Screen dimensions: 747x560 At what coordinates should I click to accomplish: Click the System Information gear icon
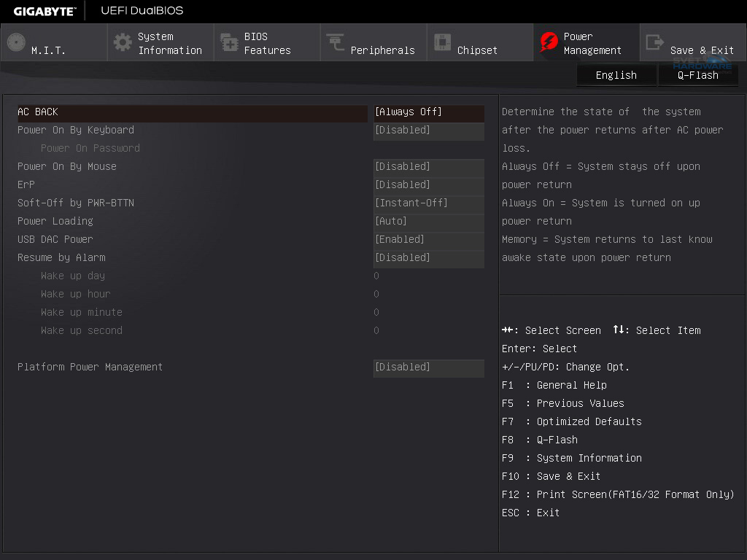tap(123, 43)
